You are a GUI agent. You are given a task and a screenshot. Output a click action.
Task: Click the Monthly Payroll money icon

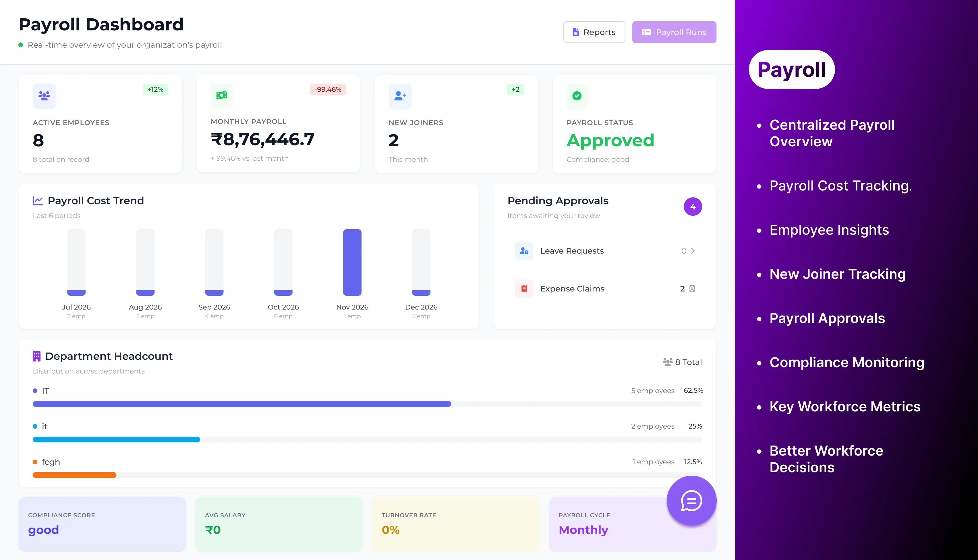(x=222, y=95)
